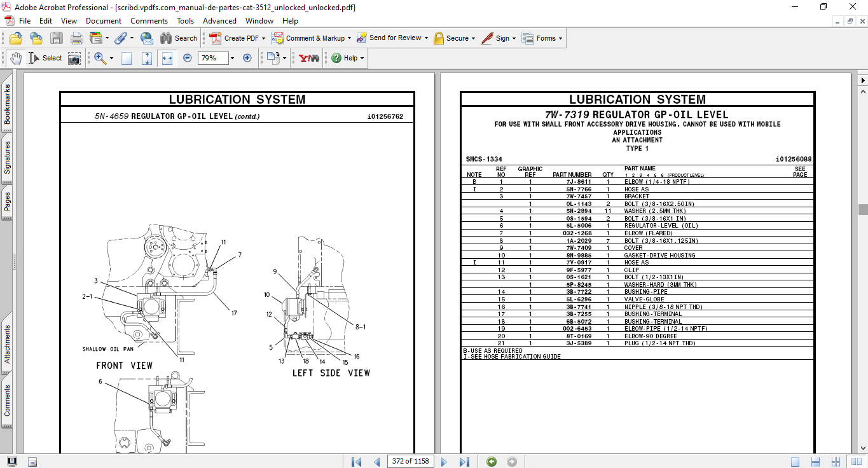
Task: Open the zoom percentage dropdown
Action: (x=232, y=58)
